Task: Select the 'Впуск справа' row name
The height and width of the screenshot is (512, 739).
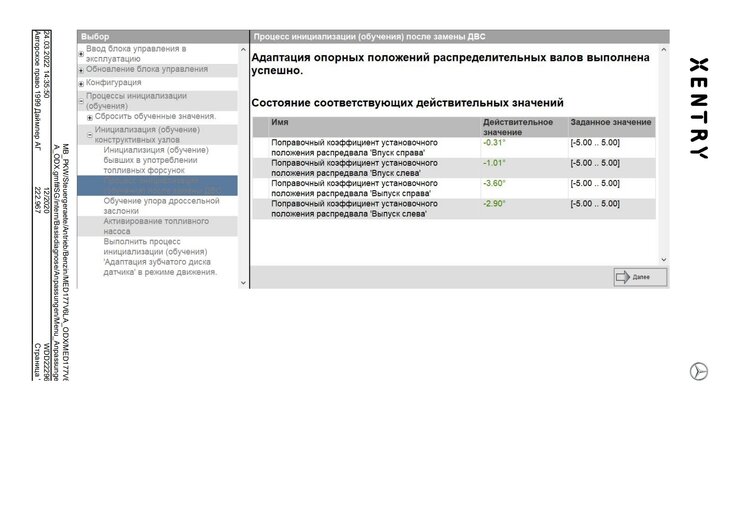Action: pyautogui.click(x=354, y=148)
